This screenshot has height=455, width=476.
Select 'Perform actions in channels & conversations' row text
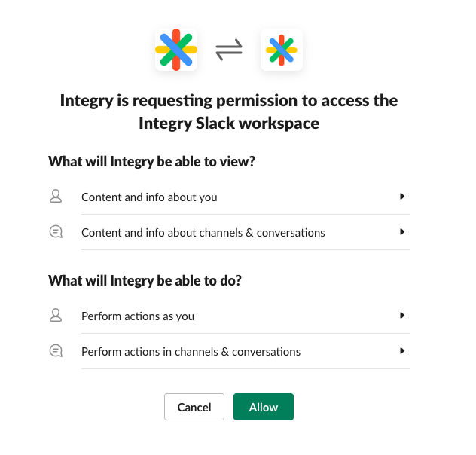tap(191, 352)
